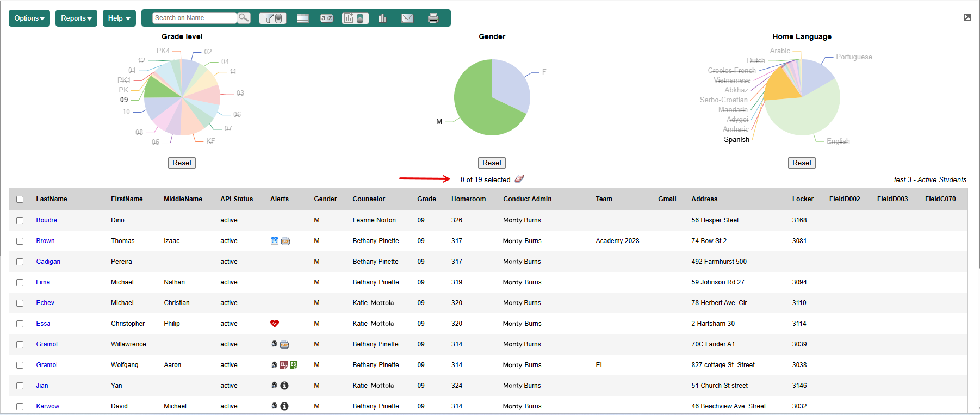Clear selection with the eraser icon
The height and width of the screenshot is (415, 980).
click(x=519, y=179)
